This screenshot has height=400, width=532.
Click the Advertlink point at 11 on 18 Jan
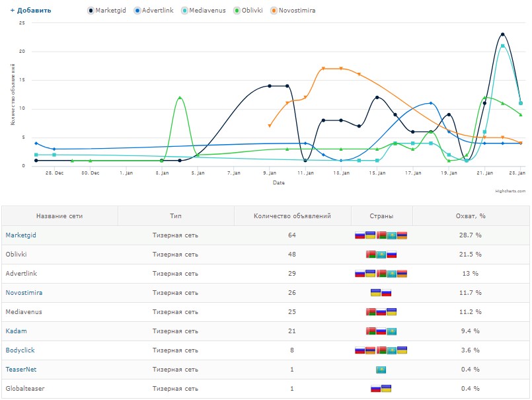click(x=431, y=103)
